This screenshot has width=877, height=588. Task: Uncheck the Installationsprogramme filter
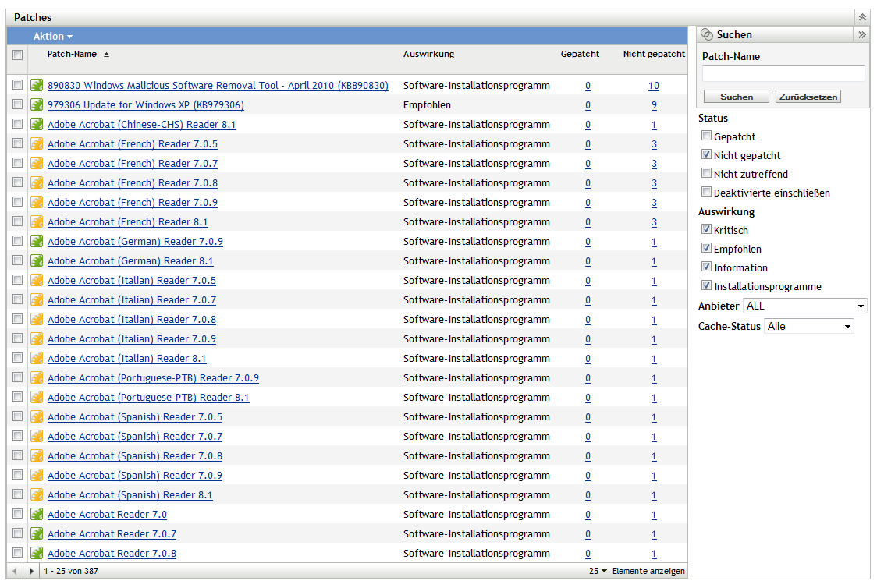(x=706, y=285)
